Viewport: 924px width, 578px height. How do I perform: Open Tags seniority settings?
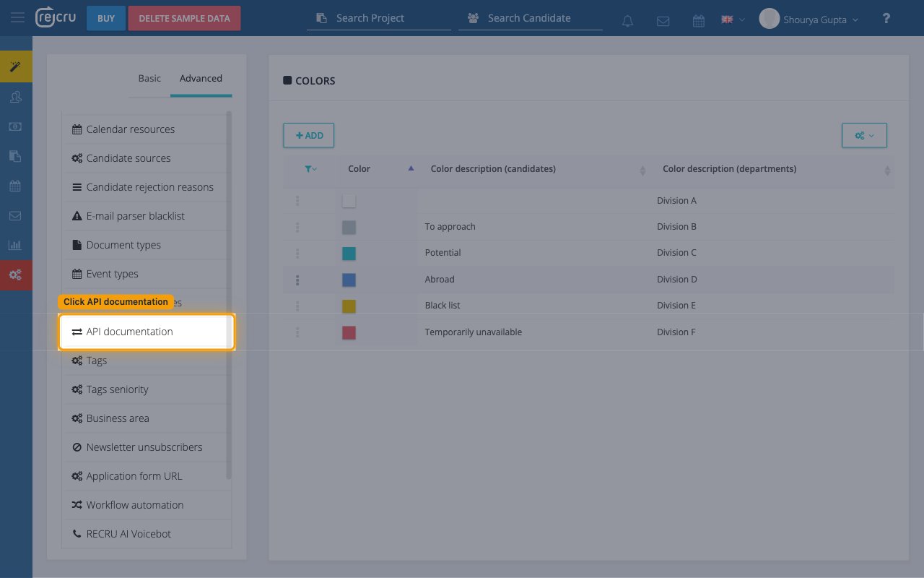(x=147, y=389)
